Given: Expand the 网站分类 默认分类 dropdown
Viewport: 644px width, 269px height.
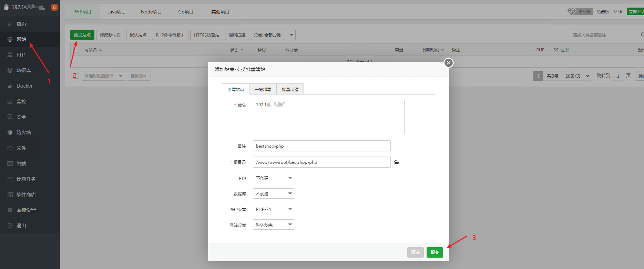Looking at the screenshot, I should click(273, 225).
